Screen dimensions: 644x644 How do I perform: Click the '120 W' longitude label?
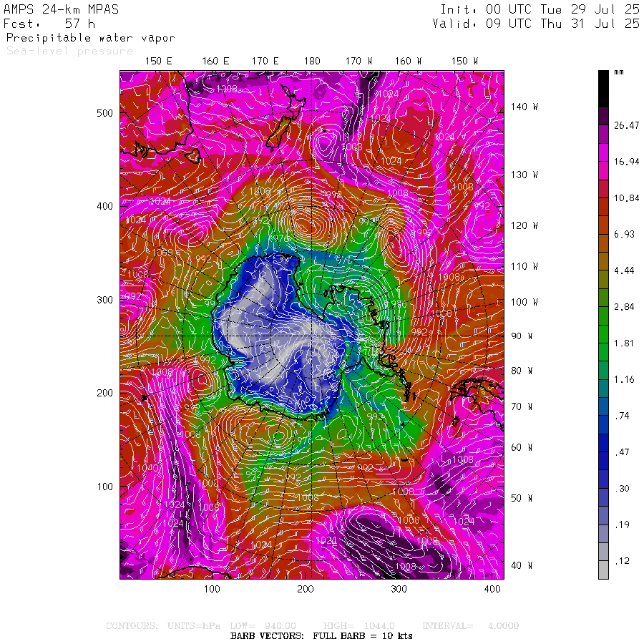click(524, 225)
